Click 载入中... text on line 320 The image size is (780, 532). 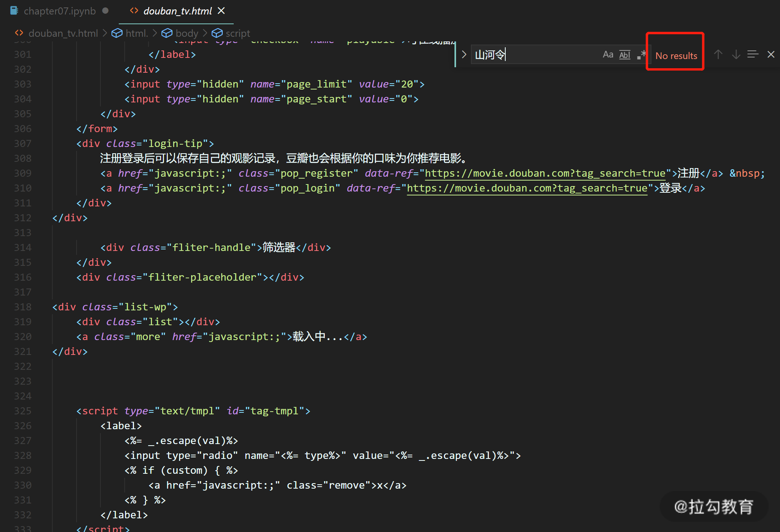[318, 337]
